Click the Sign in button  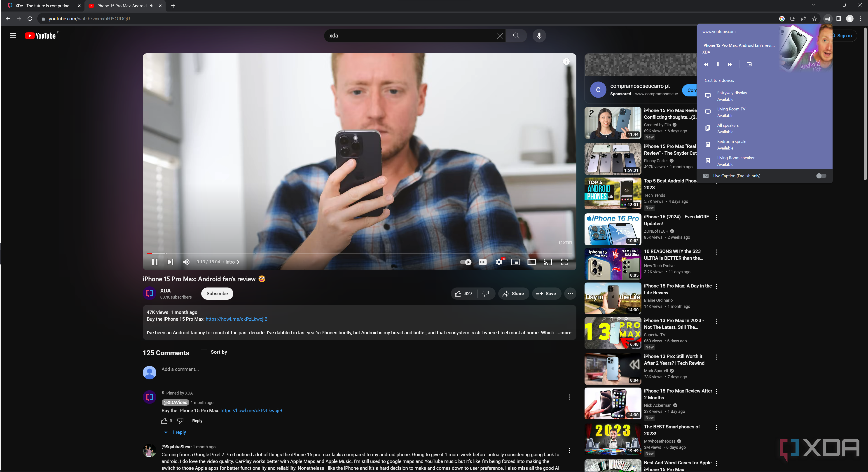[844, 36]
